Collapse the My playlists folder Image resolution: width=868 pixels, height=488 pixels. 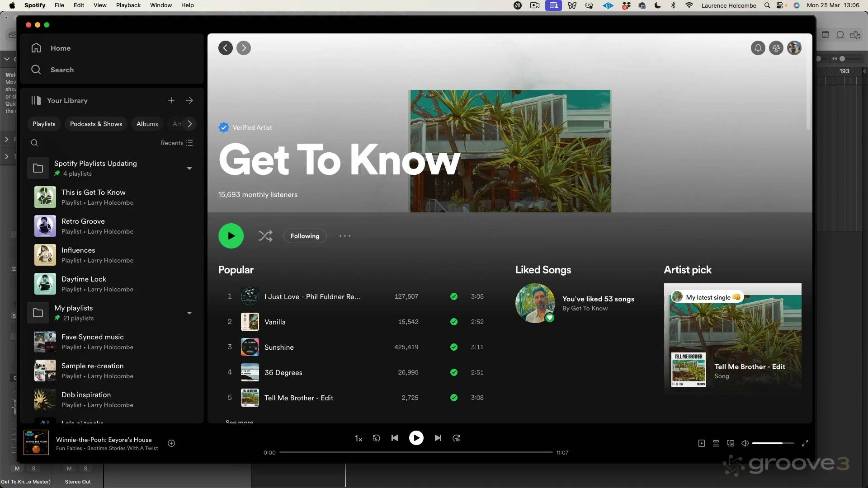point(189,313)
